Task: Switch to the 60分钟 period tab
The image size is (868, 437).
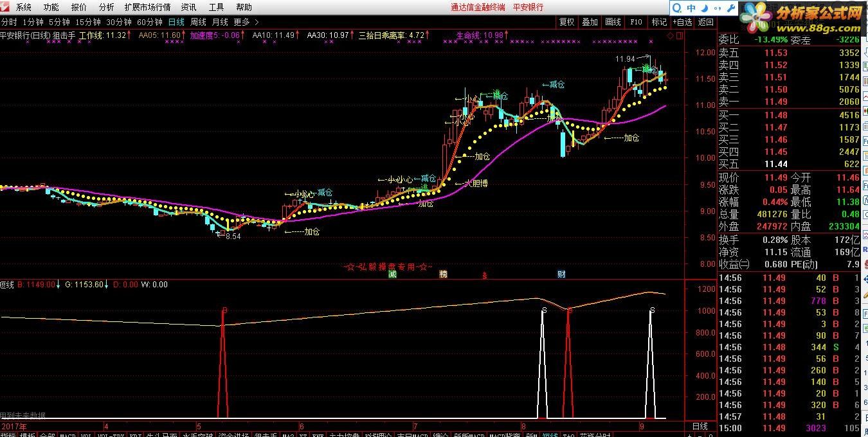Action: point(150,22)
